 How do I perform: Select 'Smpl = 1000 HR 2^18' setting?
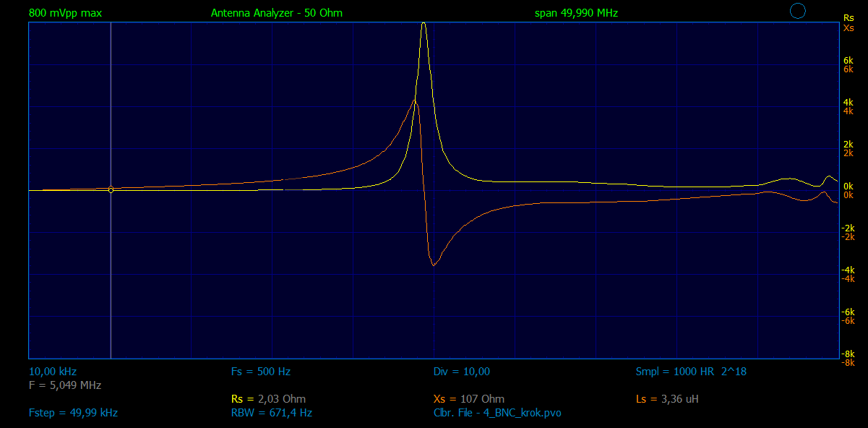[691, 372]
